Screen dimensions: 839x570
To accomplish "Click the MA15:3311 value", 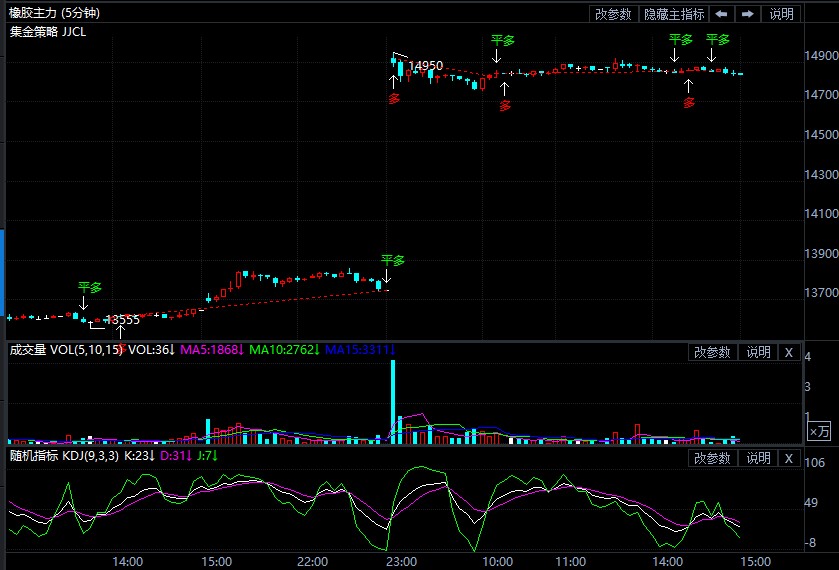I will pyautogui.click(x=360, y=350).
